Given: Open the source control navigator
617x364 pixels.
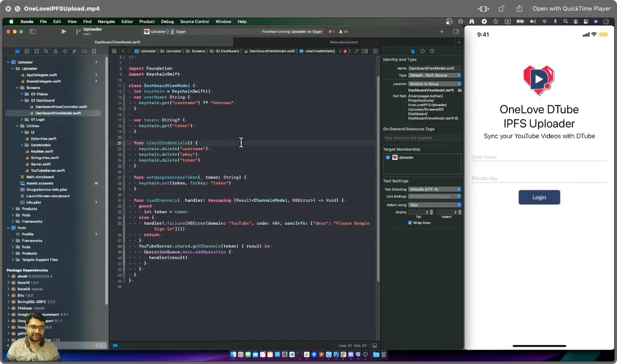Looking at the screenshot, I should click(27, 51).
